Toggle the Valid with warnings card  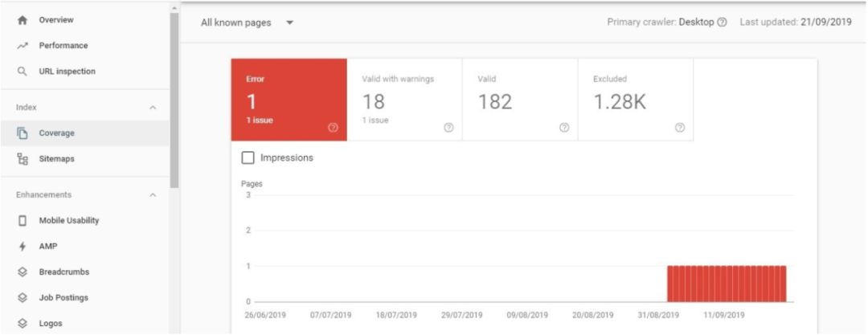click(x=404, y=99)
